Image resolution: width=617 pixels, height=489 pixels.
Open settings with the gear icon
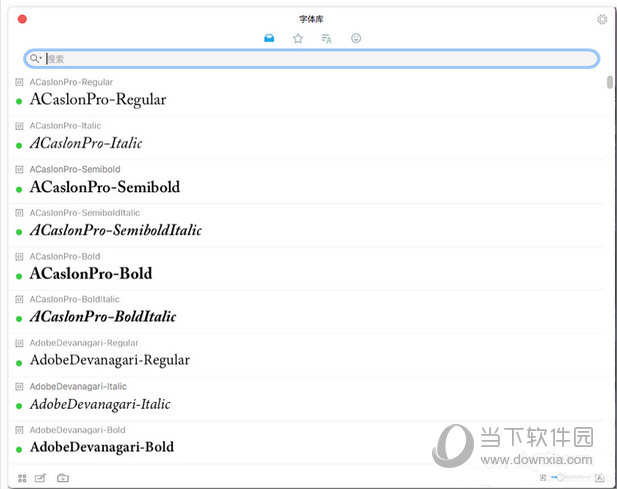point(602,19)
